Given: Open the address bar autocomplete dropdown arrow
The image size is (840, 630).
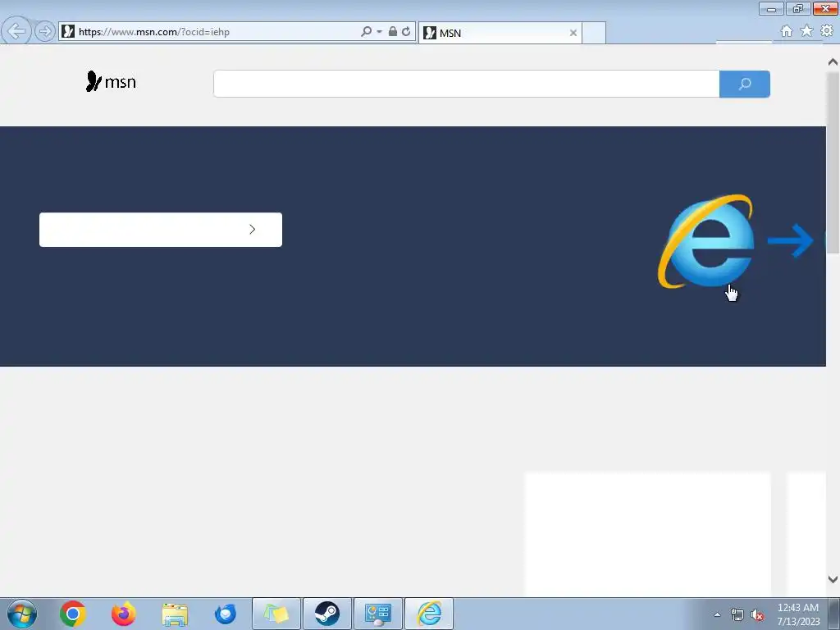Looking at the screenshot, I should (379, 32).
